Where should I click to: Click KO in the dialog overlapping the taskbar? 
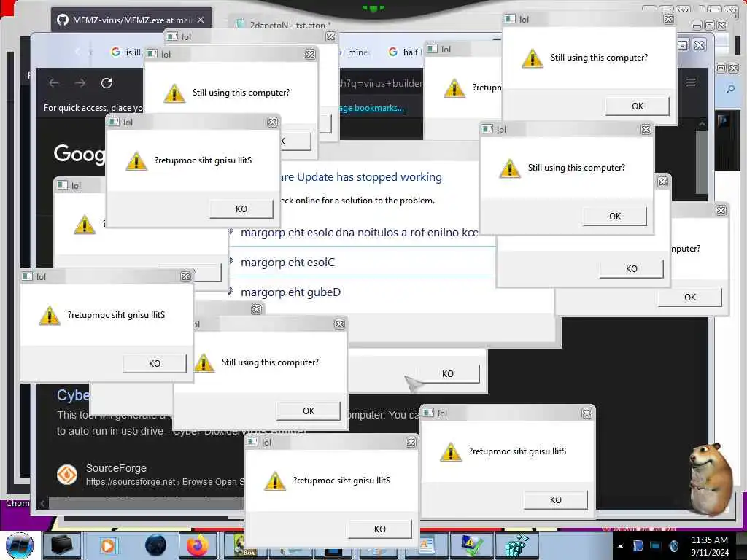pyautogui.click(x=379, y=529)
